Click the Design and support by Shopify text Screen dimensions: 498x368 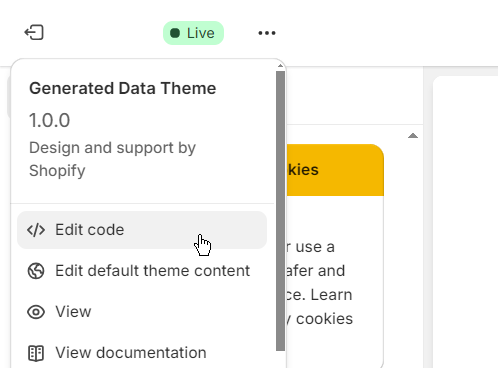coord(112,159)
